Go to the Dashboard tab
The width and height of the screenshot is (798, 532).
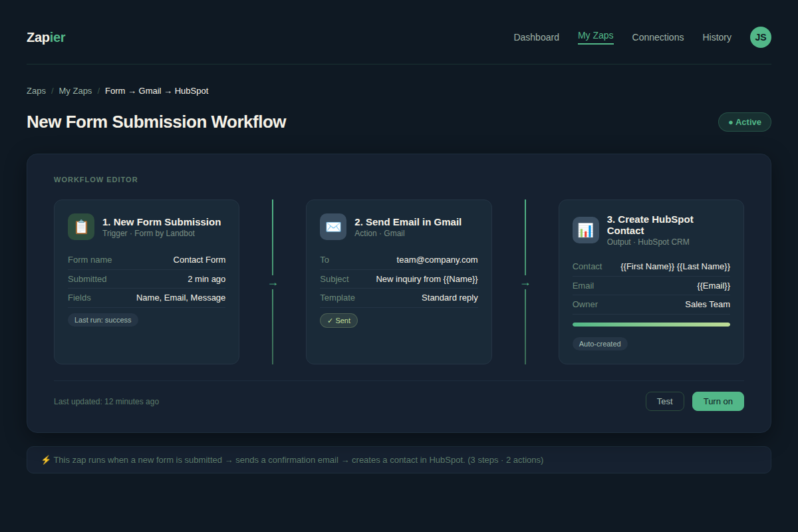537,37
